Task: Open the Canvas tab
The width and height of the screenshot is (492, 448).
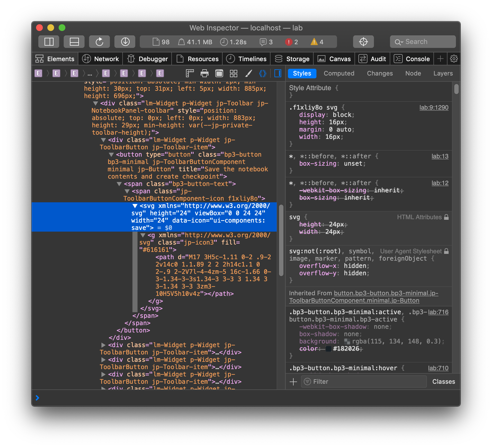Action: [334, 59]
